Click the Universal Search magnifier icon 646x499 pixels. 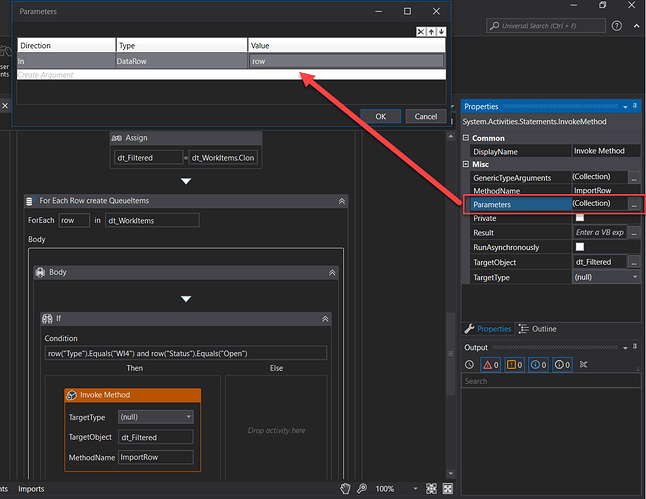click(494, 26)
